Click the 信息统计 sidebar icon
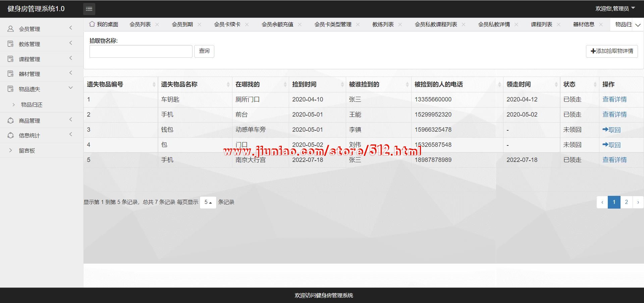The width and height of the screenshot is (644, 303). (11, 135)
